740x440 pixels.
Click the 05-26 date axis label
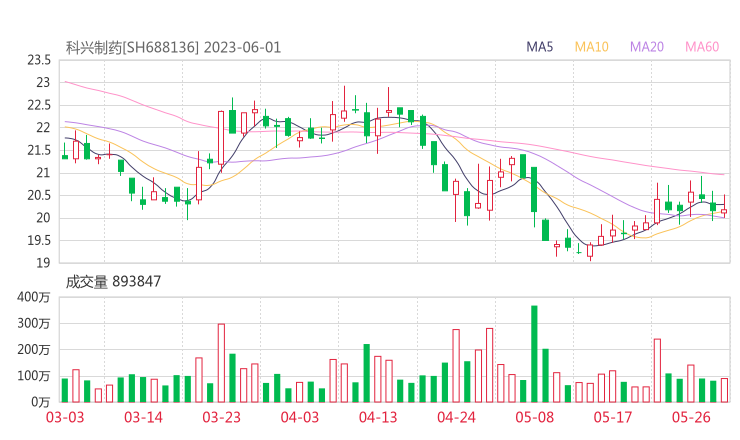pos(691,417)
